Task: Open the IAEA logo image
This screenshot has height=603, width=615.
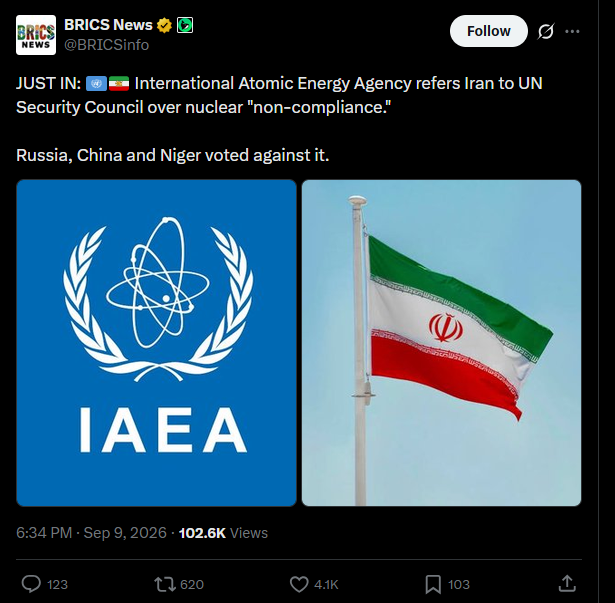Action: (x=156, y=343)
